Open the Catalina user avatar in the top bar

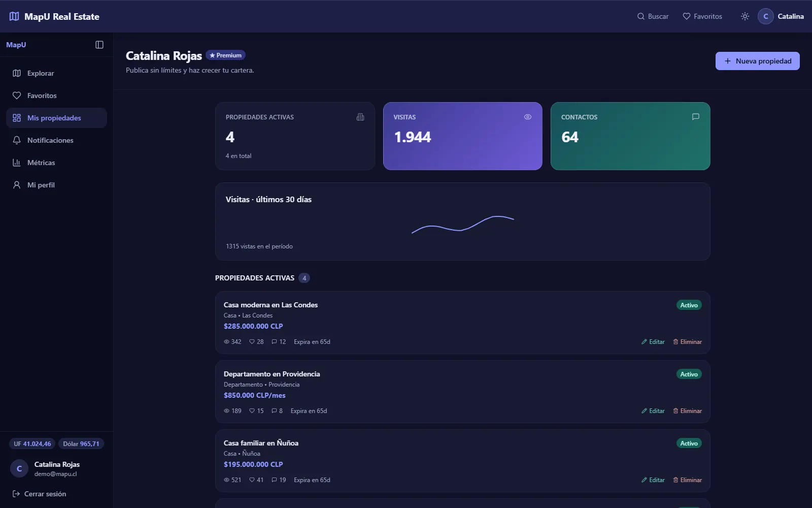coord(766,16)
